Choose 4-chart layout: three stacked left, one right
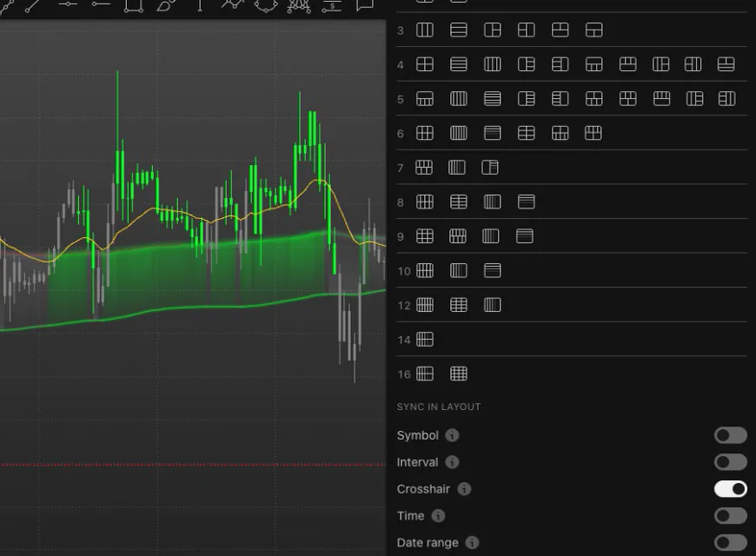 (560, 64)
